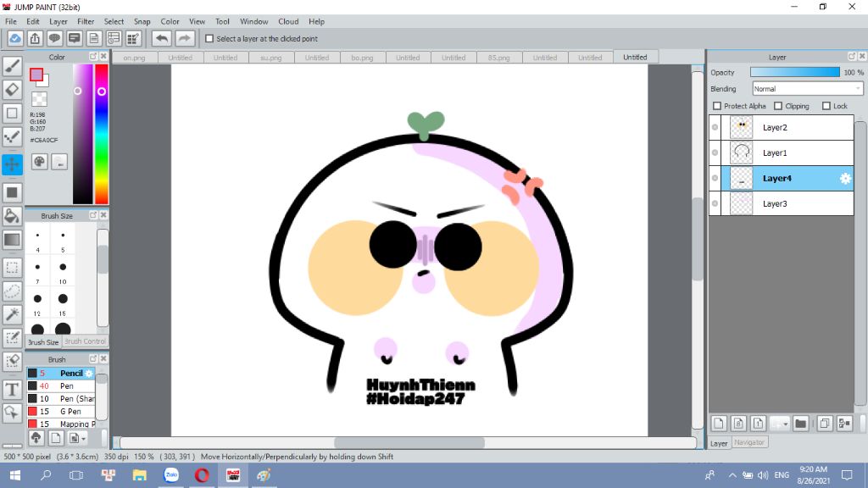The image size is (868, 488).
Task: Hide Layer1 with its visibility dot
Action: pos(715,152)
